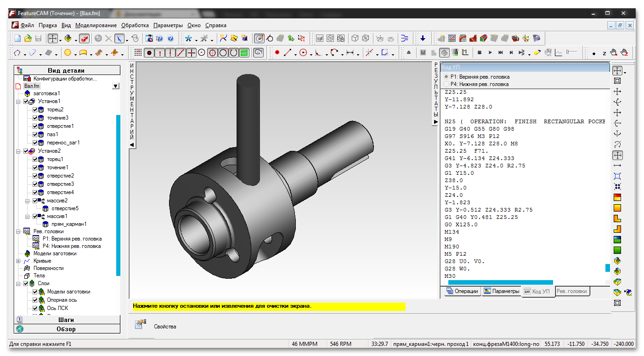This screenshot has width=644, height=356.
Task: Click the eject triangle icon in the simulation toolbar
Action: [x=409, y=53]
